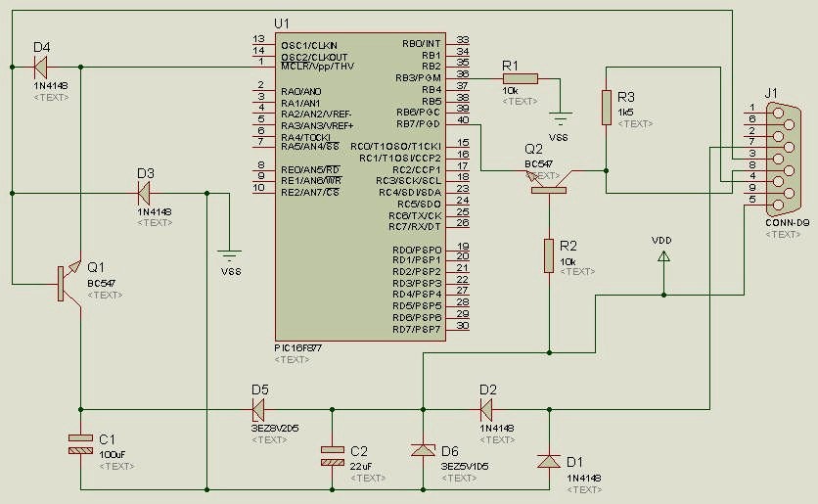The height and width of the screenshot is (504, 818).
Task: Select the D1 diode symbol
Action: tap(549, 461)
